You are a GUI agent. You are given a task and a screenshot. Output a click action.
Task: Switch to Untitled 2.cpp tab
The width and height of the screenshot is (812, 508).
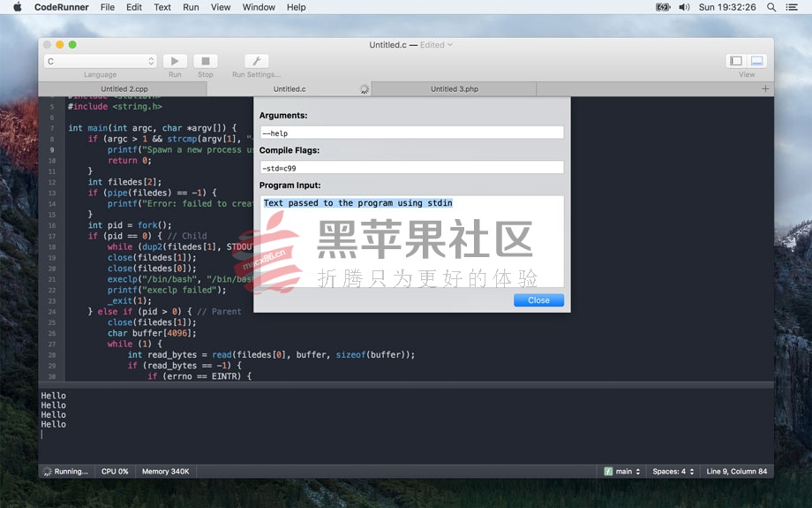click(x=124, y=89)
